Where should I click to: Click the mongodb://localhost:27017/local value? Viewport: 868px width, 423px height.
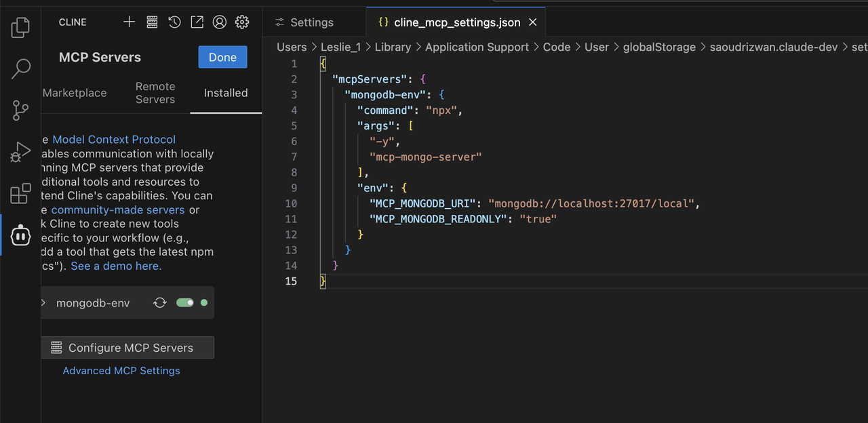pyautogui.click(x=591, y=203)
